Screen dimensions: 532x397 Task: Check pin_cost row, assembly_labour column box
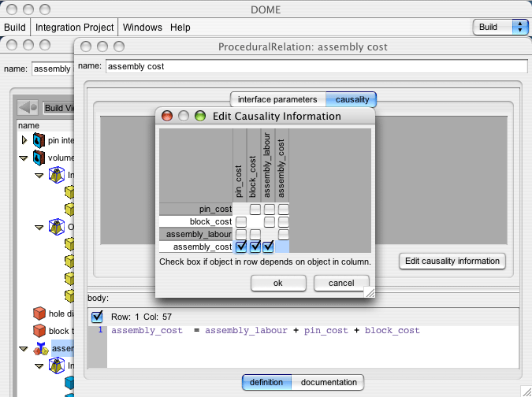270,210
